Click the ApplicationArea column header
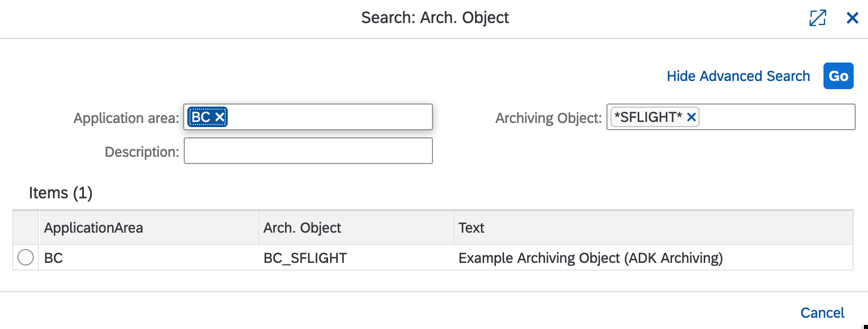868x329 pixels. click(x=93, y=228)
